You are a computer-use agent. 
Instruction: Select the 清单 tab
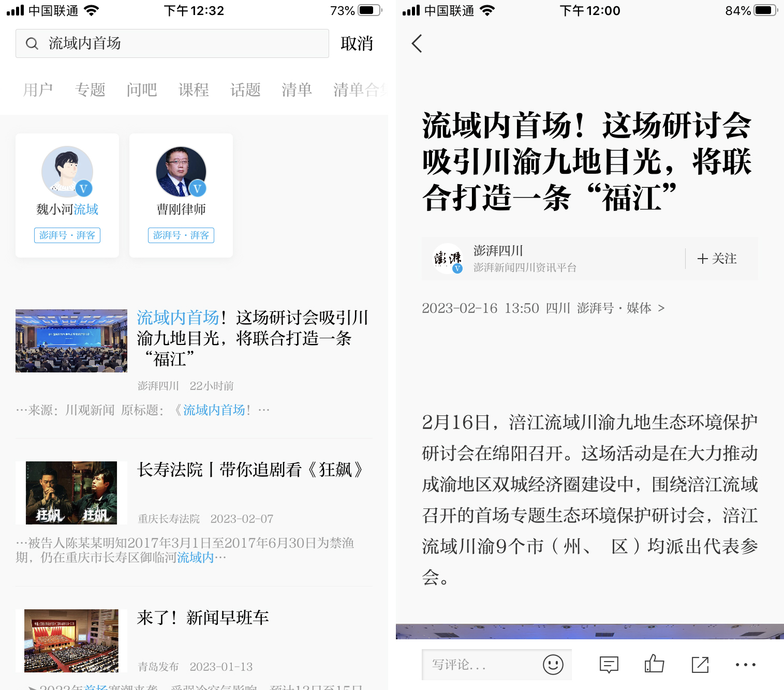pos(297,89)
